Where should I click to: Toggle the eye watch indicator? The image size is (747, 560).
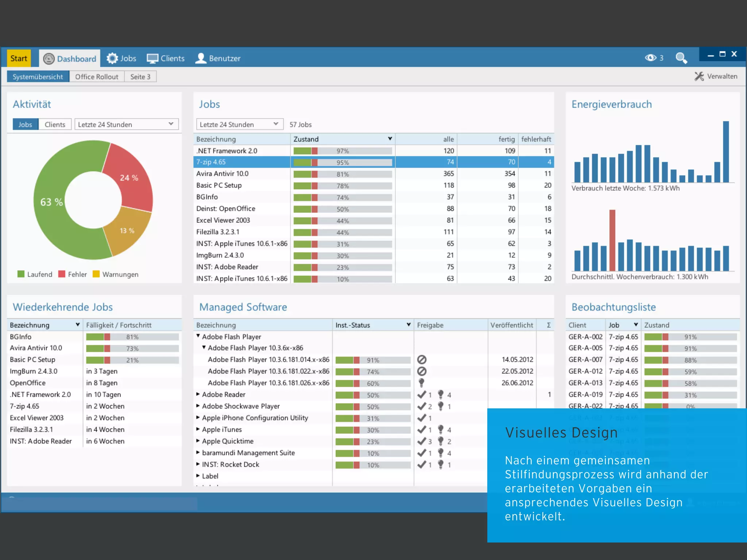[651, 58]
